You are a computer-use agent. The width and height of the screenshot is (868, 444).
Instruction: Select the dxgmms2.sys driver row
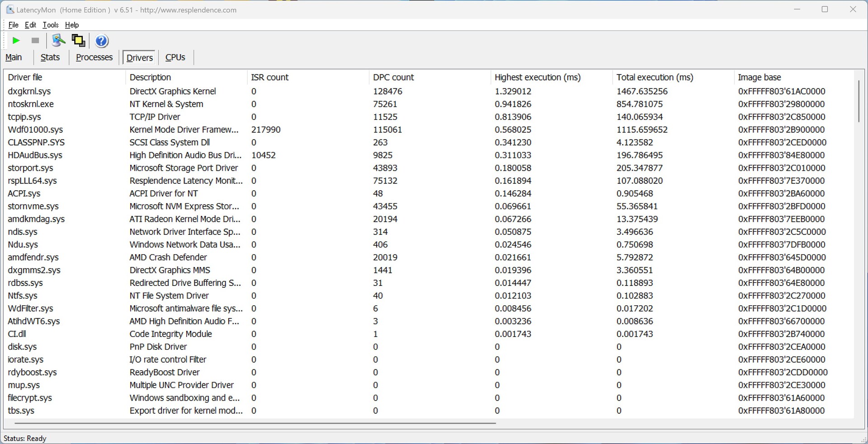[x=429, y=270]
